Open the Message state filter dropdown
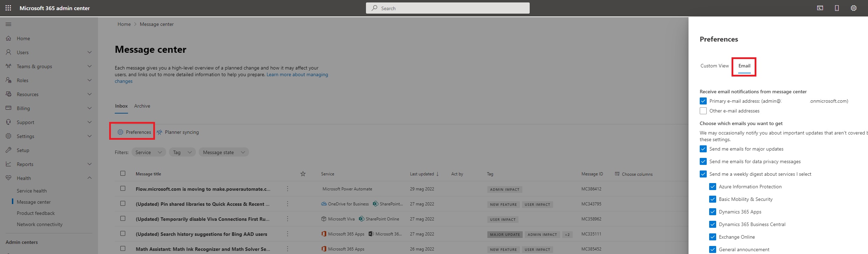Image resolution: width=868 pixels, height=254 pixels. coord(224,152)
